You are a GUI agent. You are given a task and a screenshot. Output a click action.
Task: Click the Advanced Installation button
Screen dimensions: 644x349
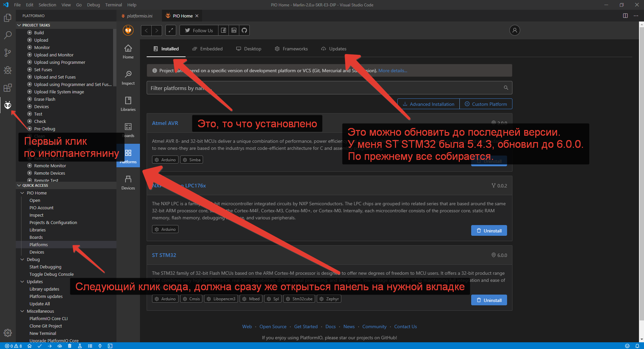tap(428, 104)
